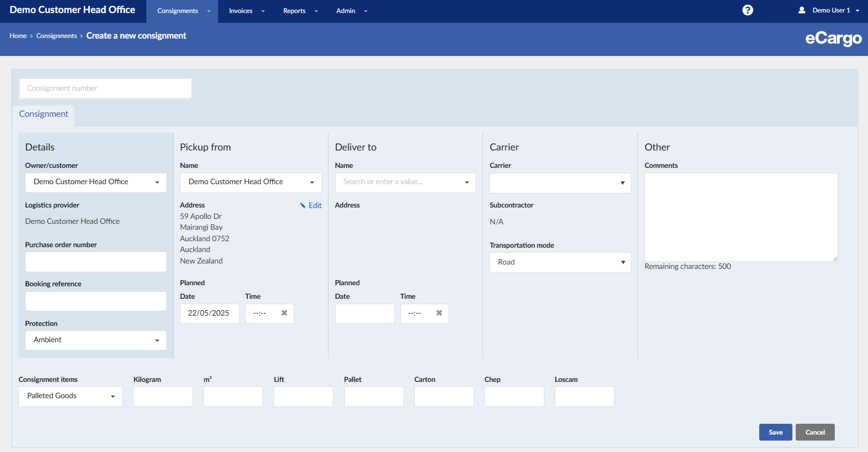Click the 'Mairangi Bay' address line

(201, 227)
